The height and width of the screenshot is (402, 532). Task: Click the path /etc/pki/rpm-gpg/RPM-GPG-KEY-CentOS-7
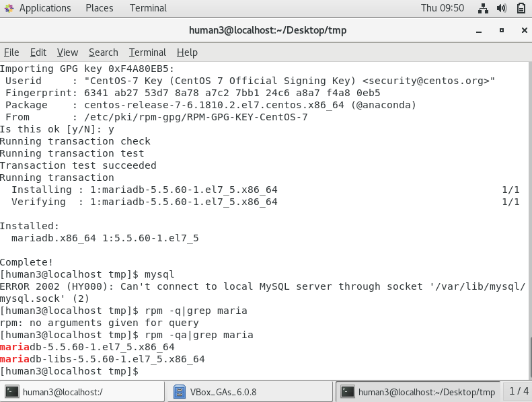[x=196, y=118]
